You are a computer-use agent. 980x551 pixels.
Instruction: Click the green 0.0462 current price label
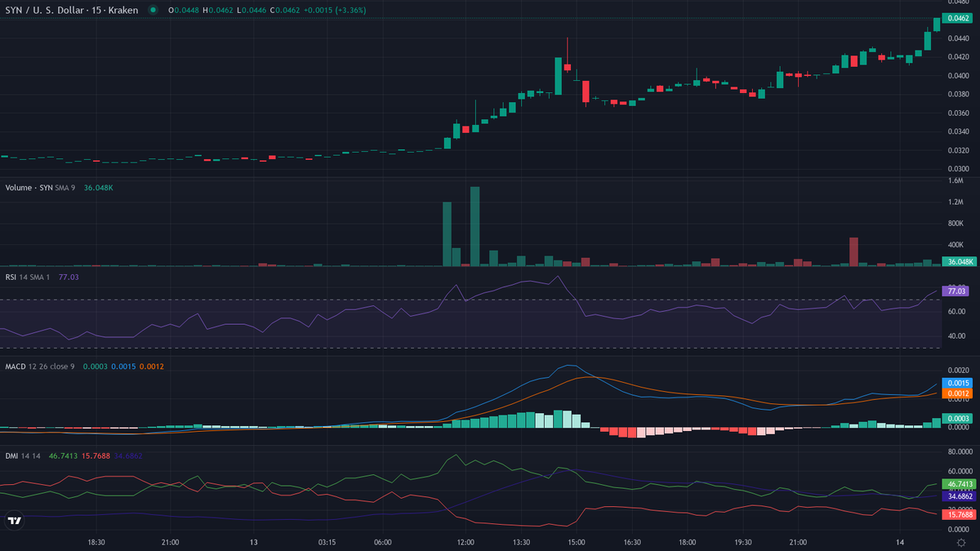point(956,18)
